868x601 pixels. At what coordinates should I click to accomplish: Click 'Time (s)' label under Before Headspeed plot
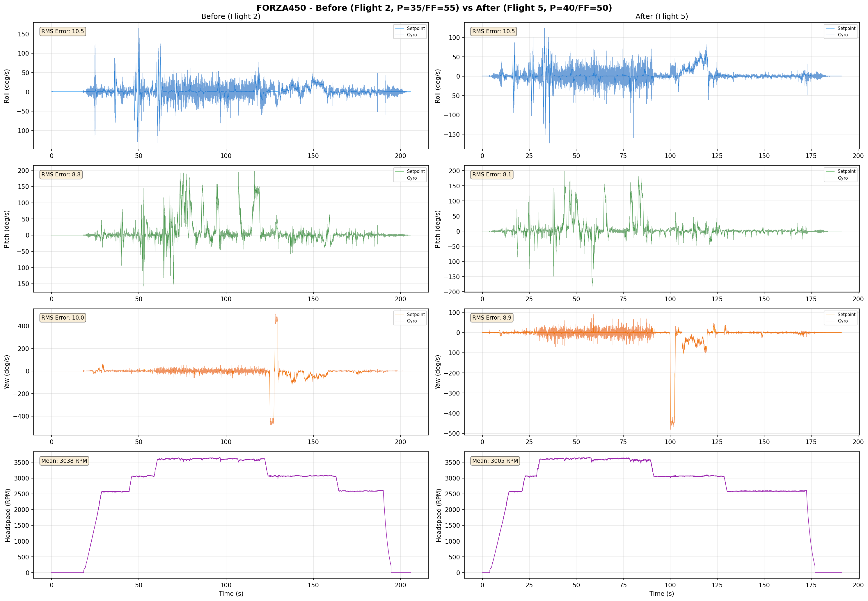(231, 593)
